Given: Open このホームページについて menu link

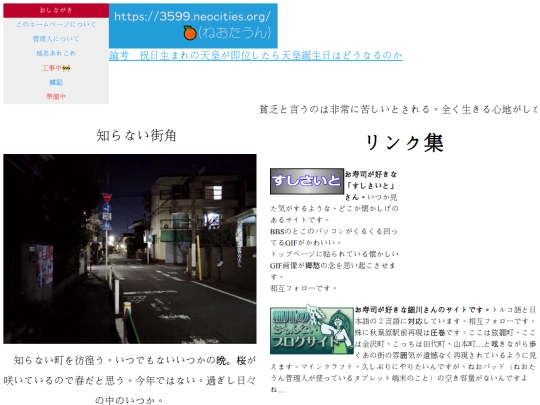Looking at the screenshot, I should click(x=56, y=24).
